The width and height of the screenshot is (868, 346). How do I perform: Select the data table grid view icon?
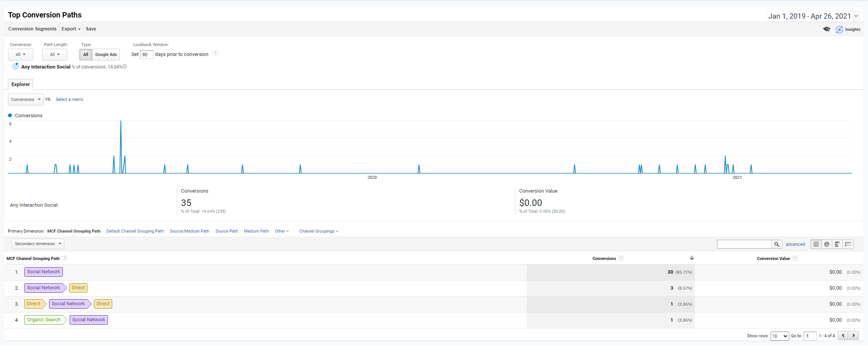pos(816,244)
